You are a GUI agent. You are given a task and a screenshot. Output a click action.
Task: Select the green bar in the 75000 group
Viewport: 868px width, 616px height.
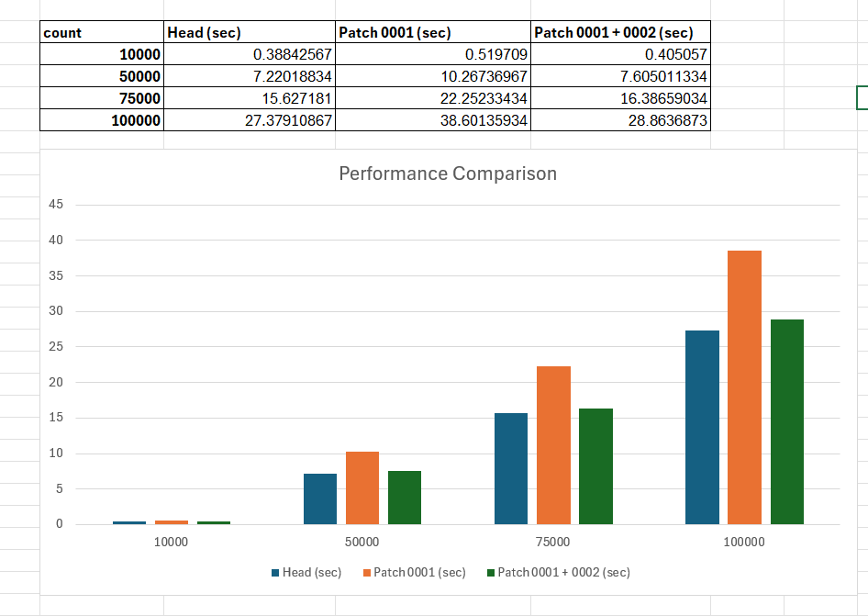tap(595, 466)
